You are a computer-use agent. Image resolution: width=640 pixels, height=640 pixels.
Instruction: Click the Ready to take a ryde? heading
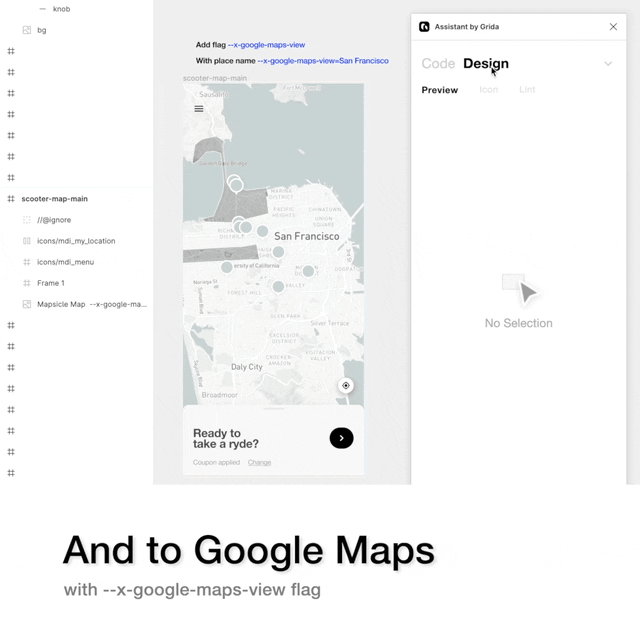pos(226,438)
